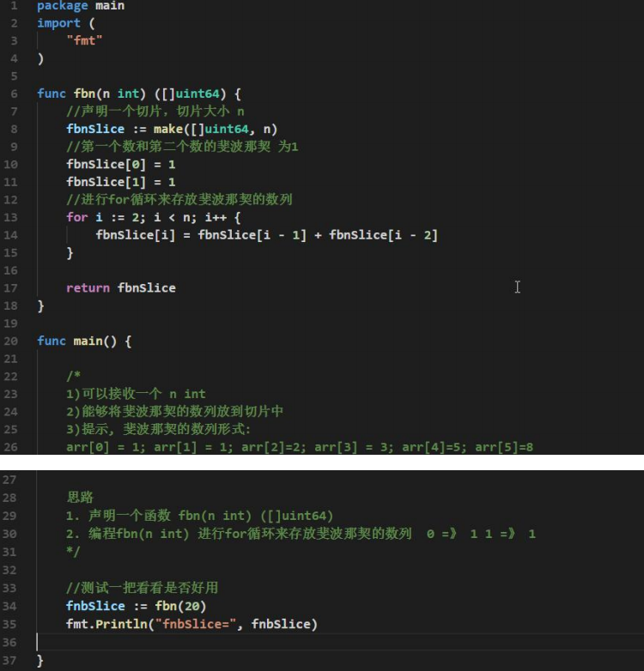Click the 'arr[0] = 1; arr[1] = 1;' comment line

(x=300, y=447)
